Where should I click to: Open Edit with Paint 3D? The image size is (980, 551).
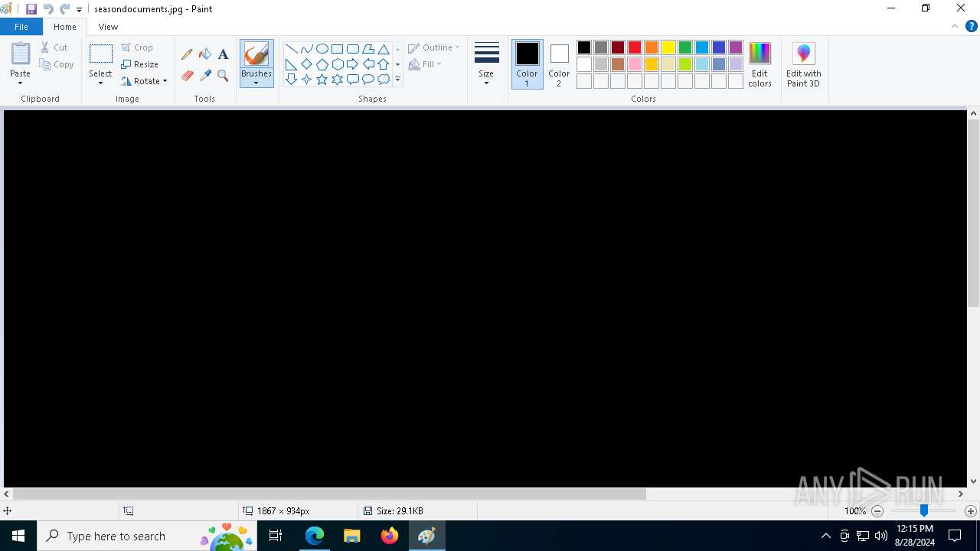point(803,65)
